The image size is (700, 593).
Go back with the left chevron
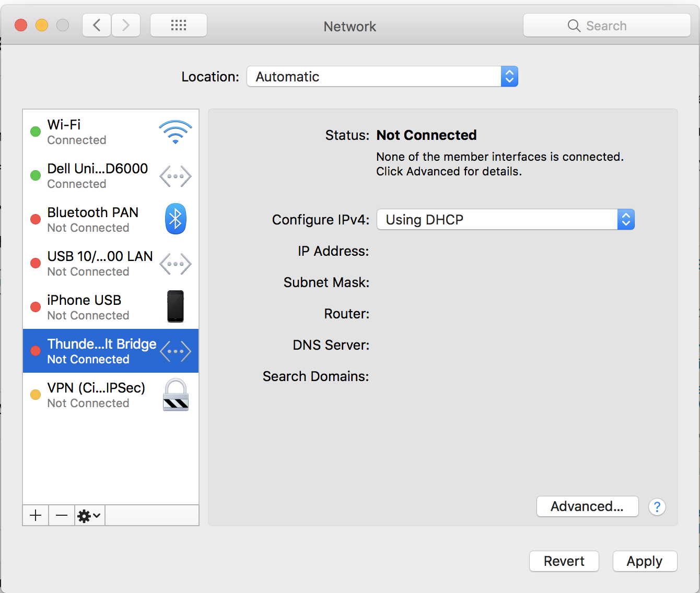pyautogui.click(x=97, y=25)
